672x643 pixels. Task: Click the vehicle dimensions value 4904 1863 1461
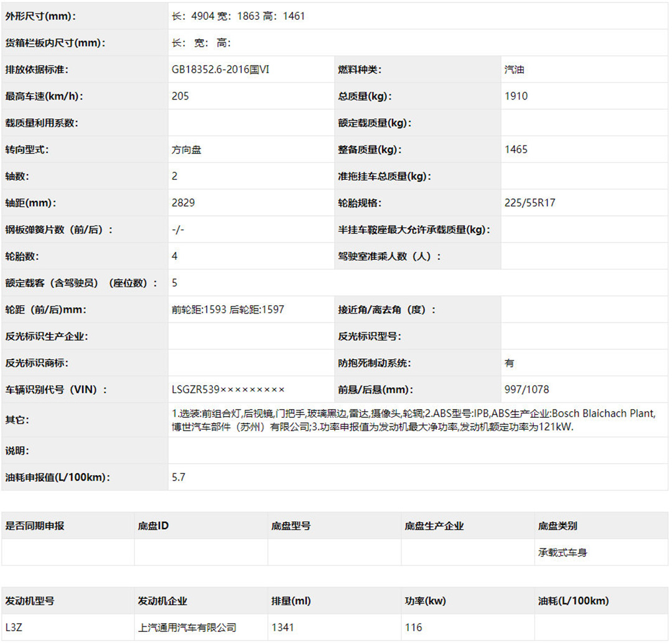pyautogui.click(x=238, y=16)
